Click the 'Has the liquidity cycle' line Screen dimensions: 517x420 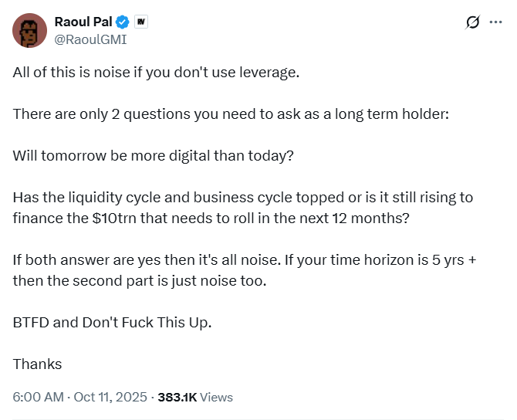(242, 198)
